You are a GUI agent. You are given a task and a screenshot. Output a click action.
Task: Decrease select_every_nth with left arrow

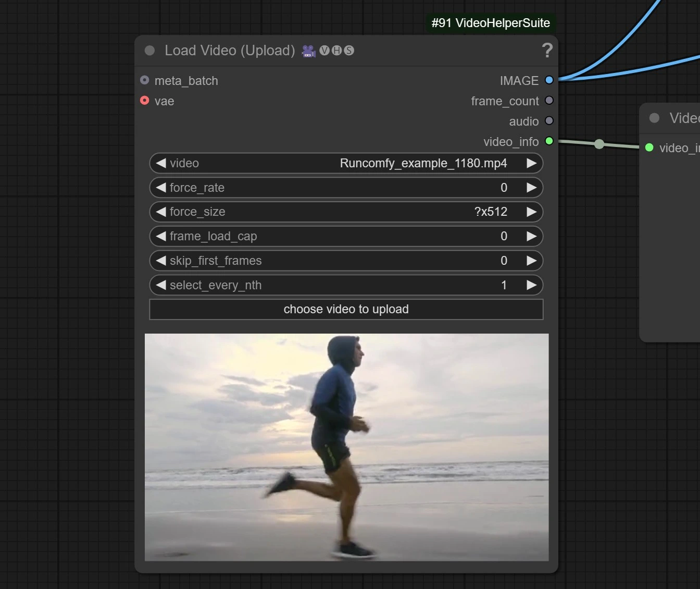[x=161, y=285]
